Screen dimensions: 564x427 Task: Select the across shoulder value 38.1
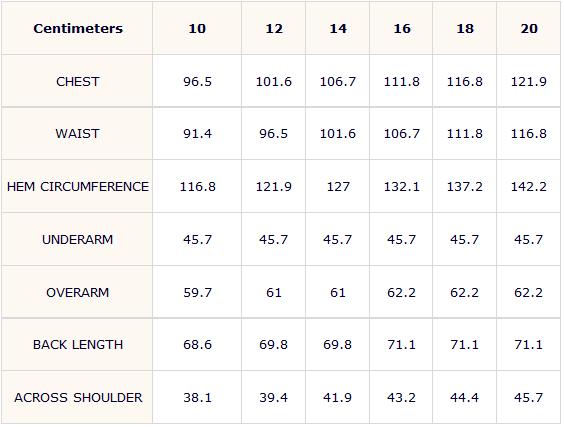197,398
